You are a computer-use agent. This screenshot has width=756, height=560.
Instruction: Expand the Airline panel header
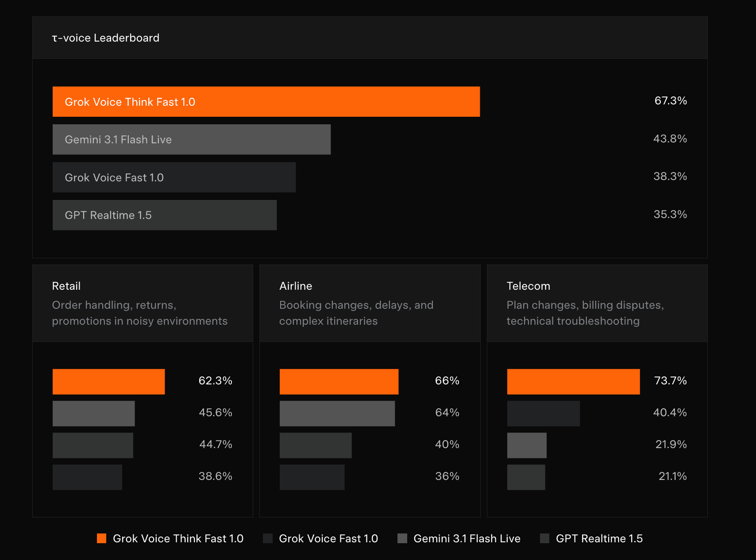pyautogui.click(x=370, y=303)
